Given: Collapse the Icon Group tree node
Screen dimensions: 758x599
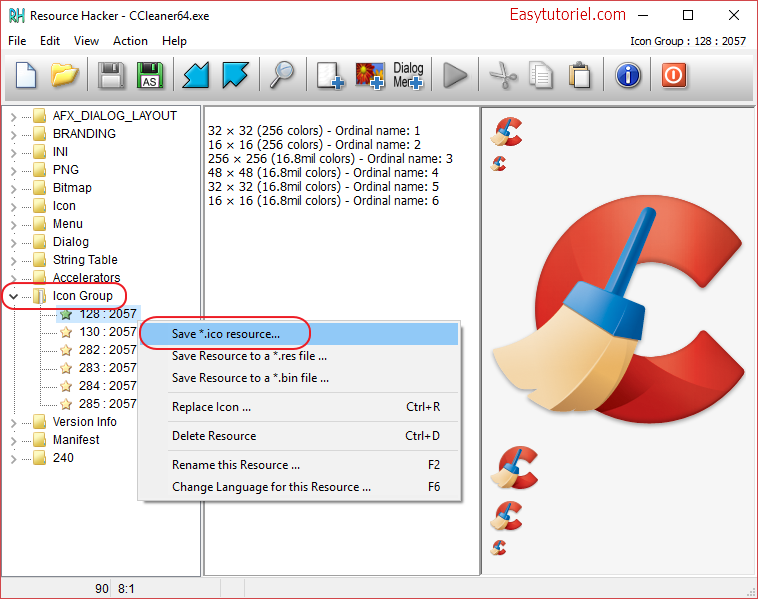Looking at the screenshot, I should (14, 296).
